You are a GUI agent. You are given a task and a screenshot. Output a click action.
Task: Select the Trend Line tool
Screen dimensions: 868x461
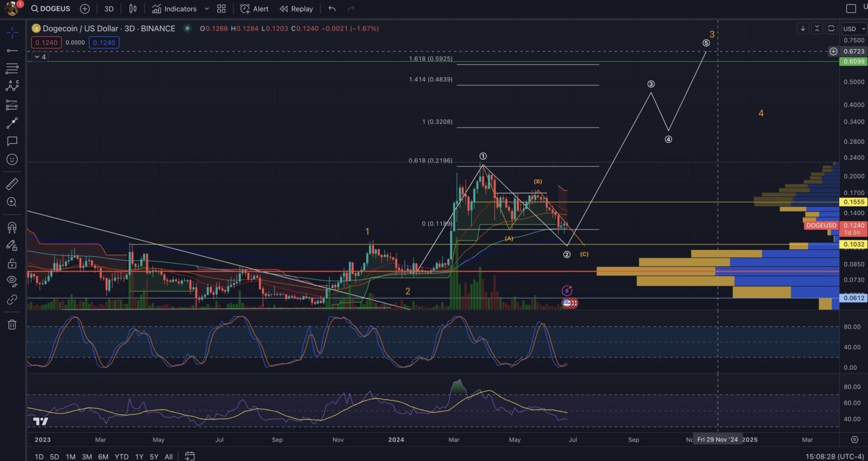(12, 51)
